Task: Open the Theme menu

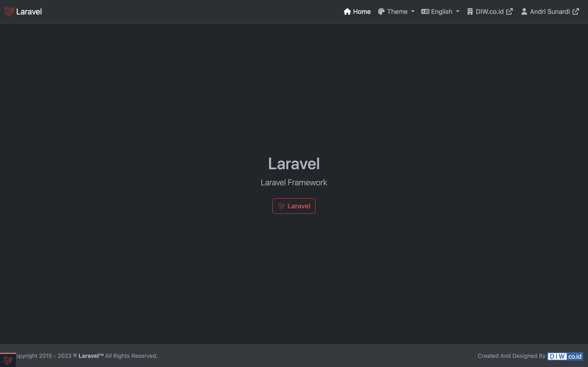Action: (x=397, y=11)
